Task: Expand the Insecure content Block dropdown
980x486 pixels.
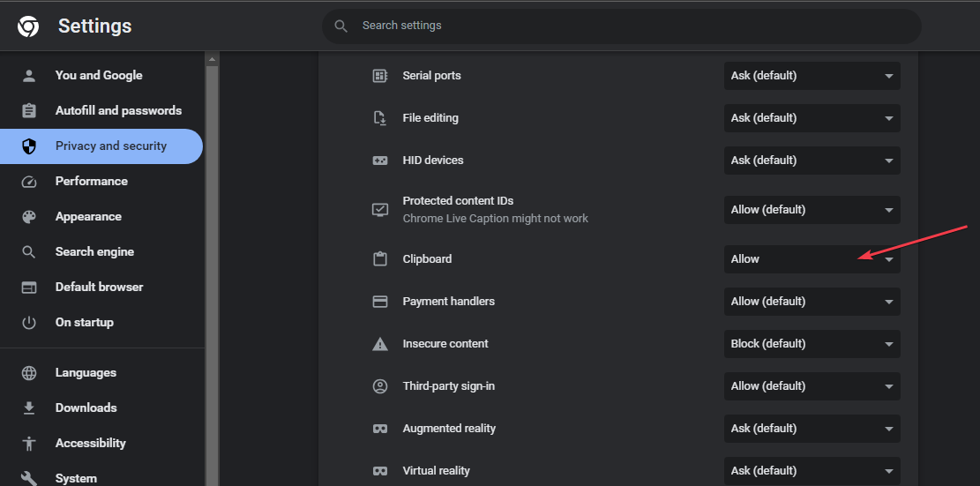Action: 812,344
